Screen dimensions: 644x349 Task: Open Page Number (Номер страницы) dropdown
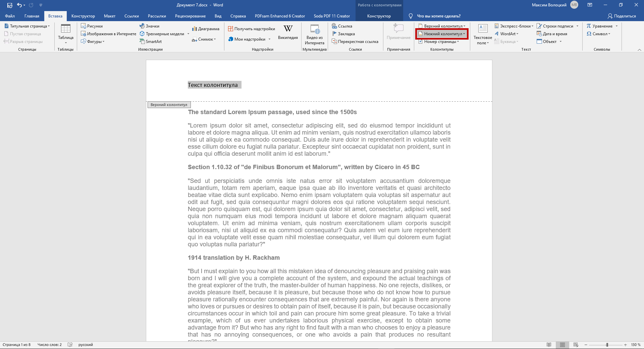click(438, 41)
